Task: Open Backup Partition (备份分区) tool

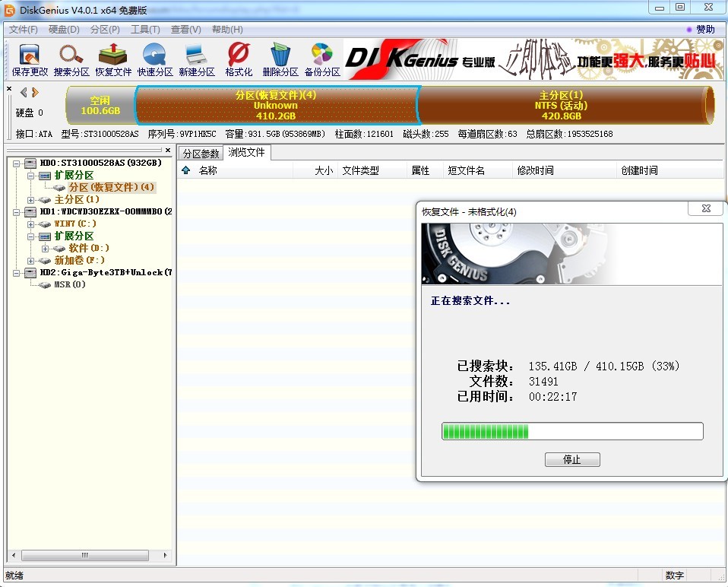Action: [x=322, y=59]
